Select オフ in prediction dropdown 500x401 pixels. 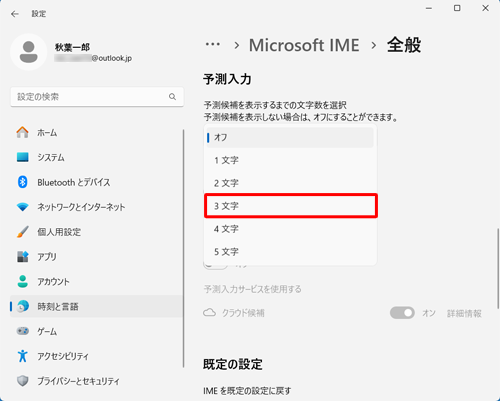click(290, 137)
